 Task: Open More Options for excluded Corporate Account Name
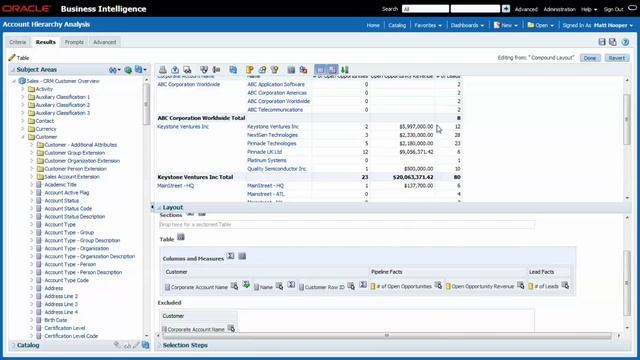(x=231, y=328)
